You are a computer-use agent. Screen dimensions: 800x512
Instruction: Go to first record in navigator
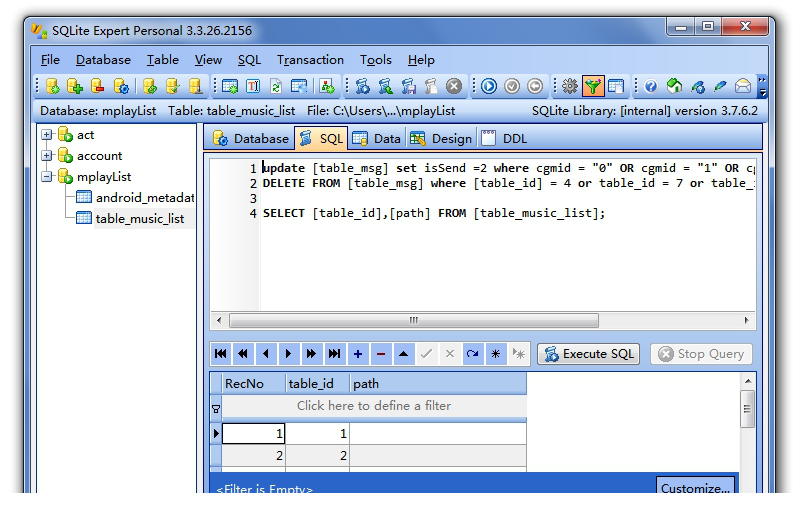(221, 354)
